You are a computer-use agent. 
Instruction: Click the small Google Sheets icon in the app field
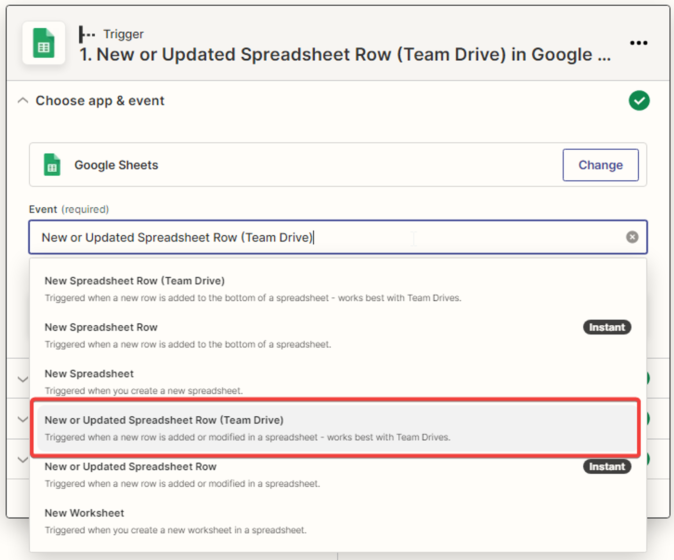(x=52, y=165)
